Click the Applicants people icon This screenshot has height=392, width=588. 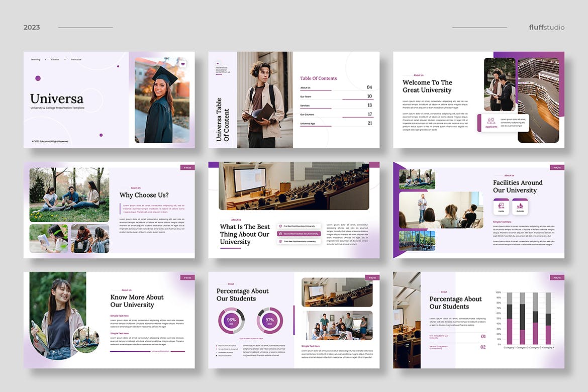[x=491, y=121]
